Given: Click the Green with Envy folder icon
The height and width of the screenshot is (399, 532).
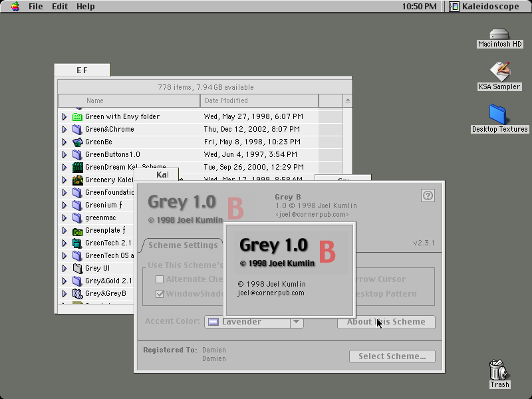Looking at the screenshot, I should click(x=77, y=117).
